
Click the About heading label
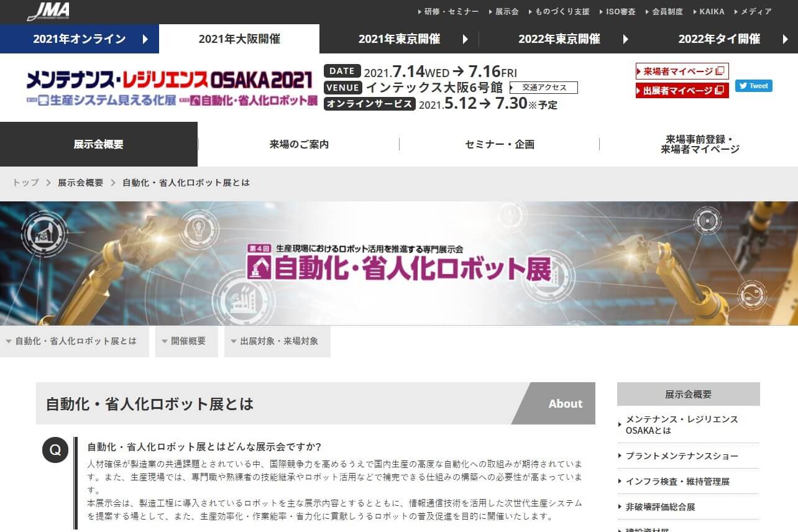pos(566,404)
